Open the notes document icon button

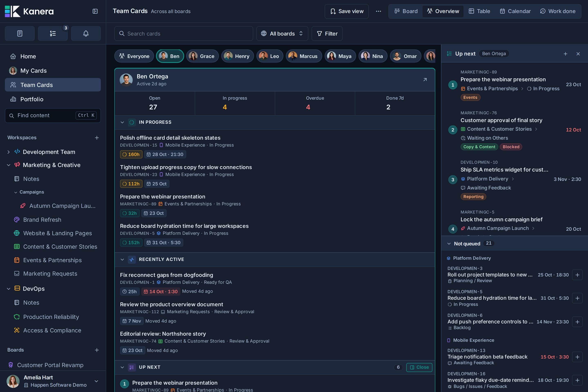(20, 33)
